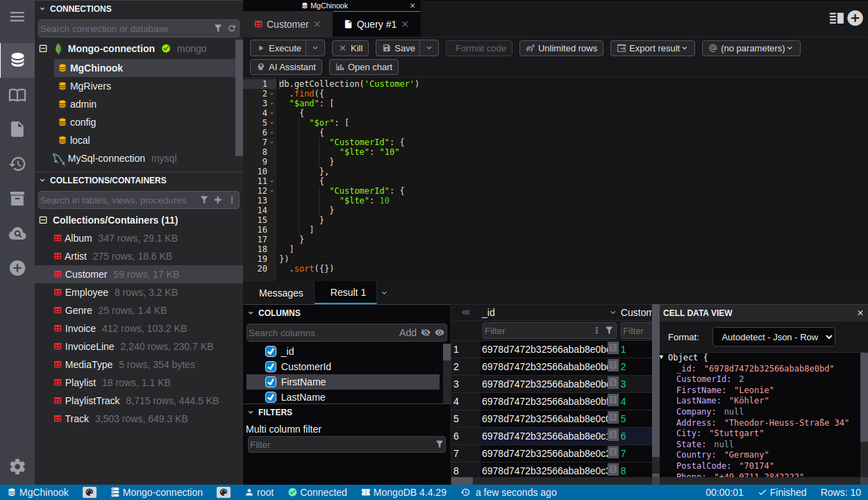868x500 pixels.
Task: Switch to the Messages tab
Action: tap(281, 293)
